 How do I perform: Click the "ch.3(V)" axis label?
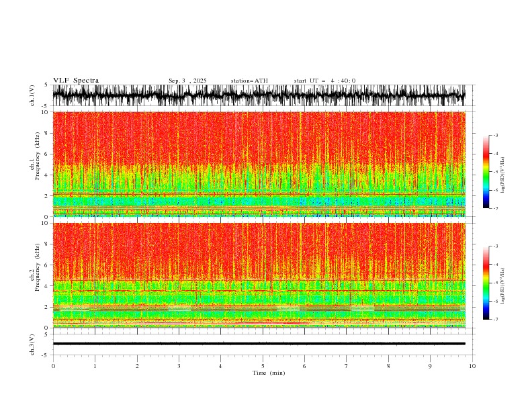click(32, 345)
